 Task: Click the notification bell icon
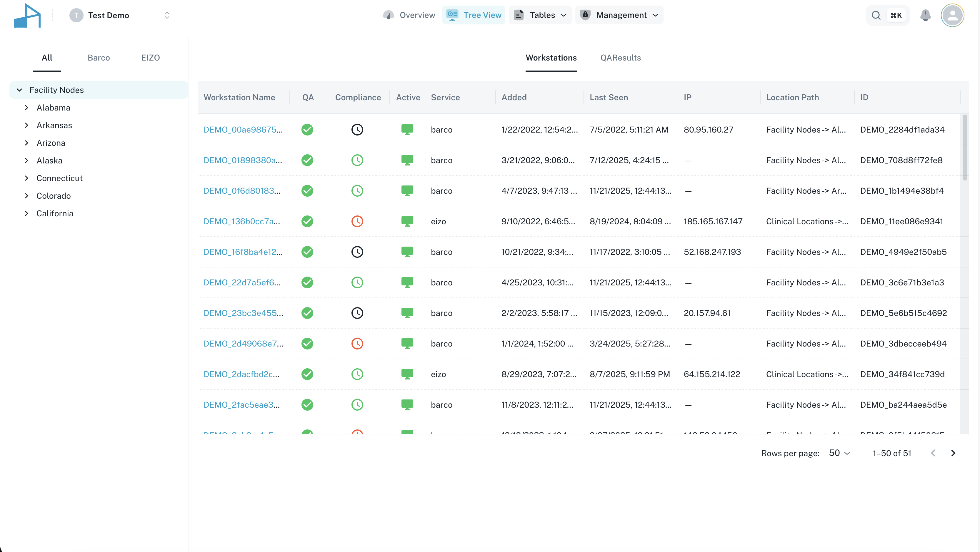(925, 15)
